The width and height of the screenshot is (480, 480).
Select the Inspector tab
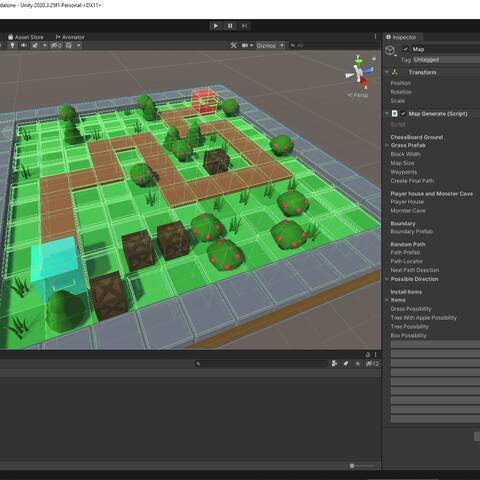(401, 37)
